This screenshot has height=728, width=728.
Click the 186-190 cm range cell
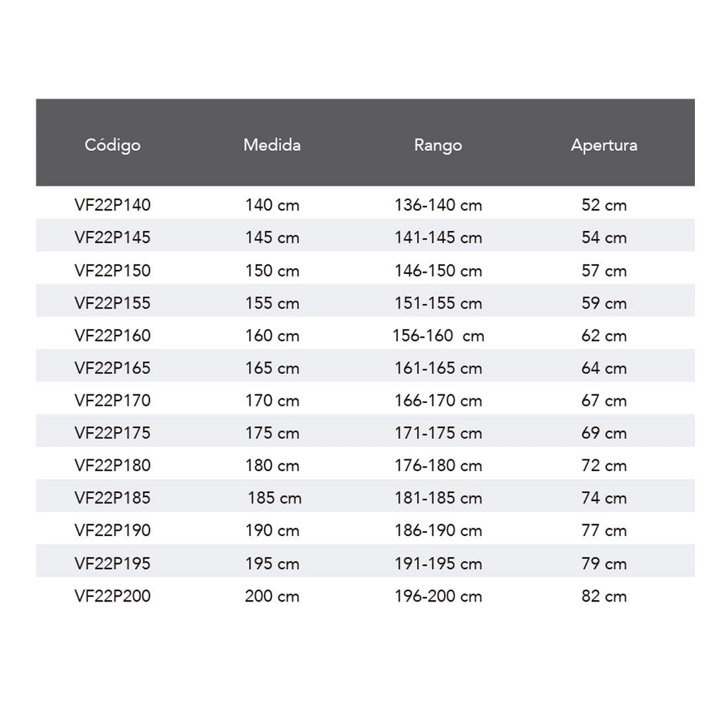[438, 530]
